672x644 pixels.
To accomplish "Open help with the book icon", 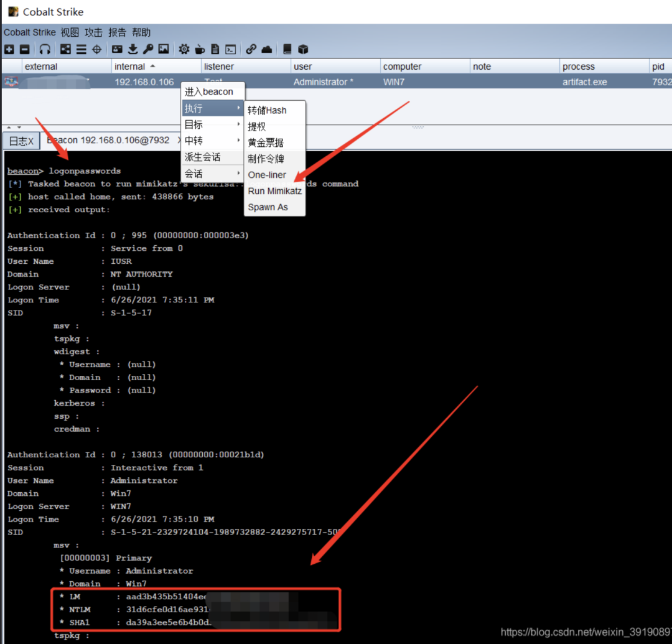I will tap(287, 49).
